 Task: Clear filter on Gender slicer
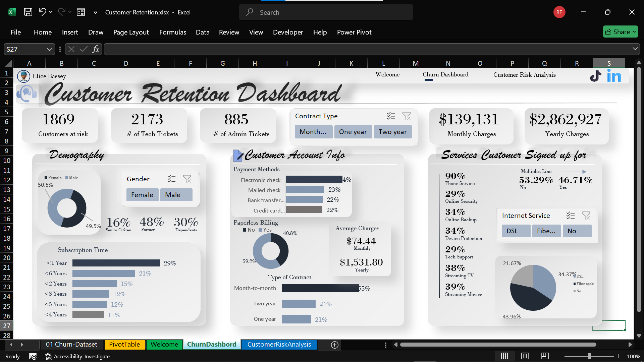(x=187, y=179)
